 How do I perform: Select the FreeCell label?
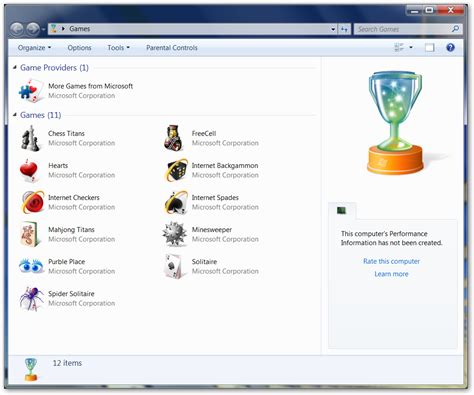204,133
